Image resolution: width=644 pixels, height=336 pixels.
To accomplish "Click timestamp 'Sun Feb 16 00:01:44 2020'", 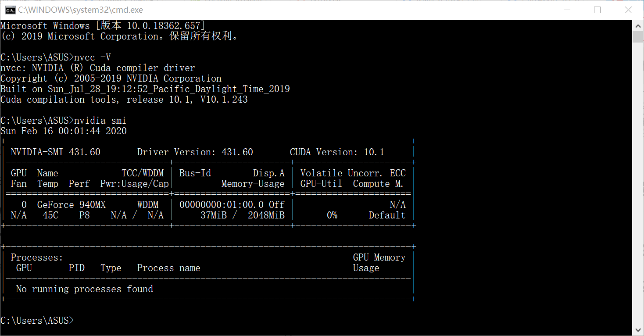I will (x=64, y=131).
